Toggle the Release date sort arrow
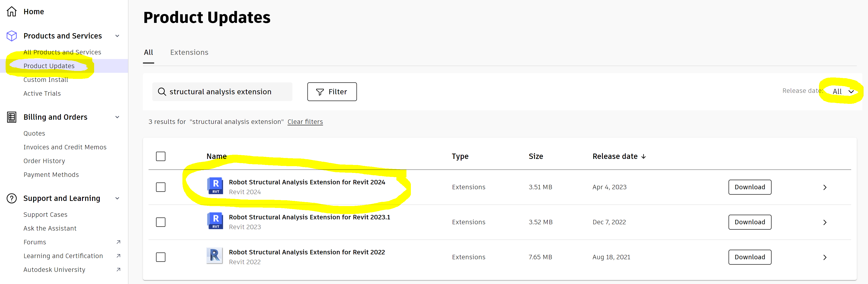 pyautogui.click(x=644, y=156)
